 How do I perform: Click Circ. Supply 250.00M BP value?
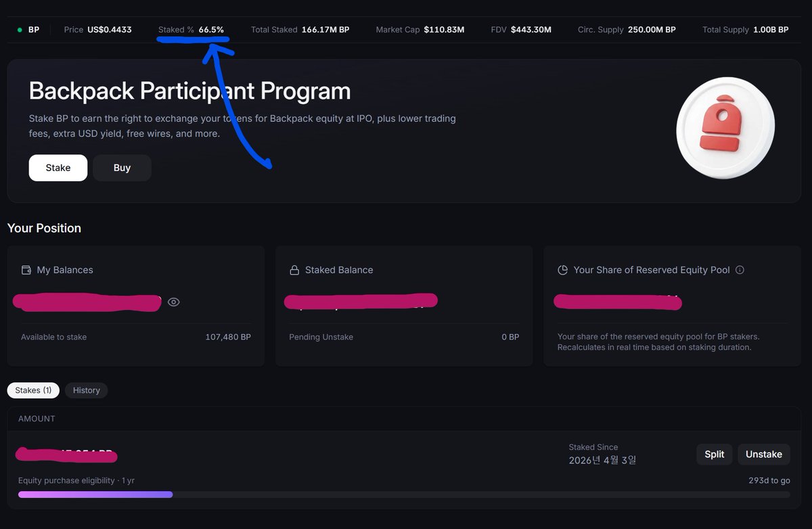(x=652, y=30)
